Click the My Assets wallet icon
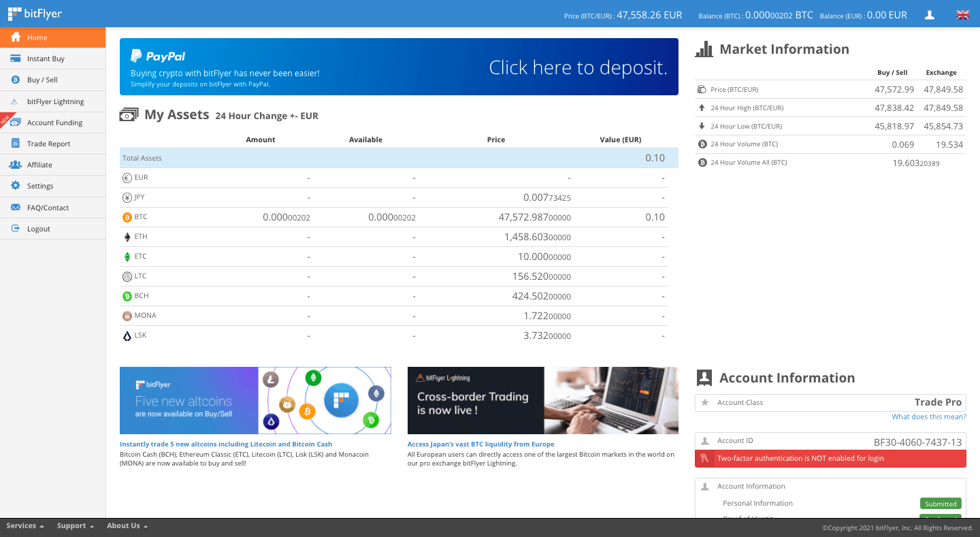 129,115
